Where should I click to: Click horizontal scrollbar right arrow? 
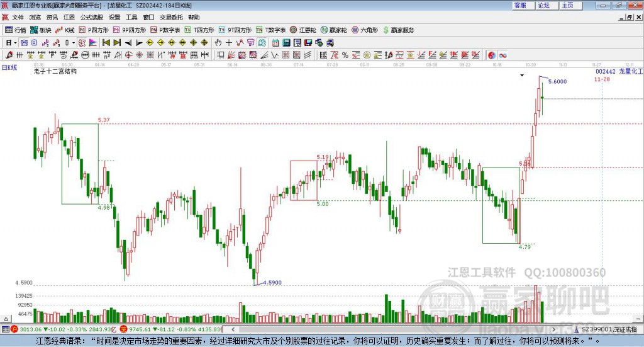553,329
